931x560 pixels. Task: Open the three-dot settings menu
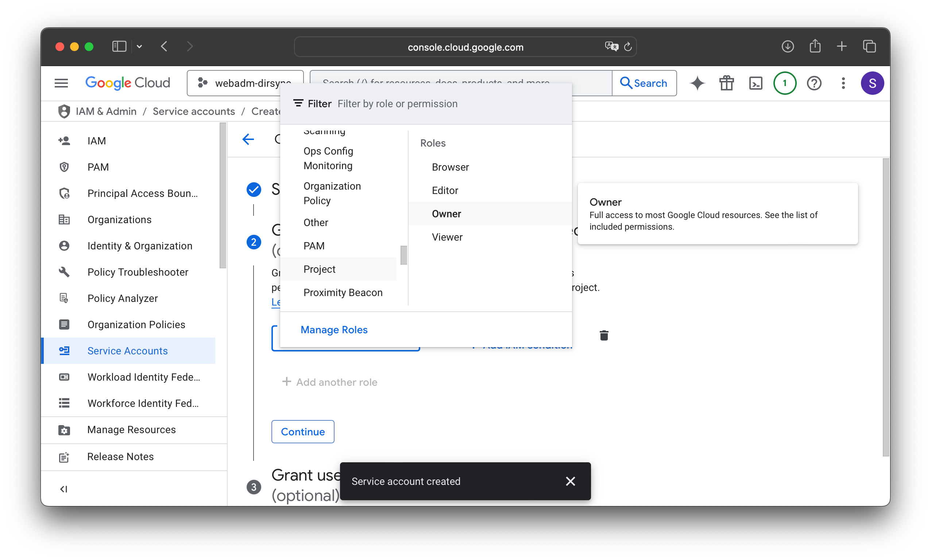[x=843, y=83]
